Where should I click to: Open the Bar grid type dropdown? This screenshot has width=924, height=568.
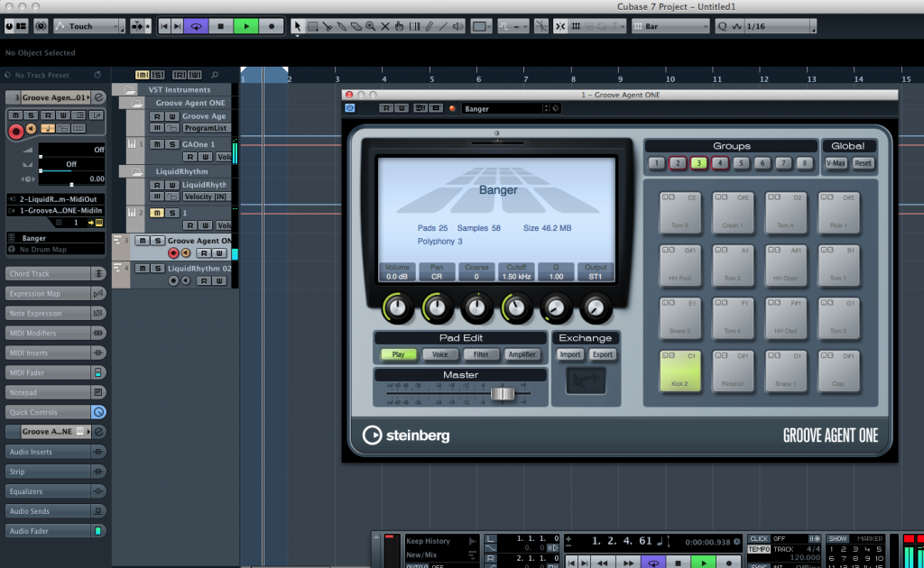point(670,26)
